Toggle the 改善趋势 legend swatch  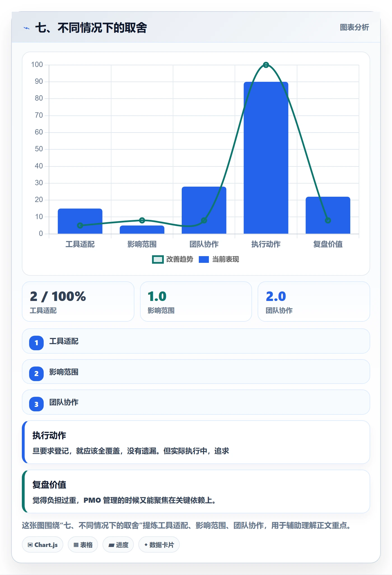158,259
